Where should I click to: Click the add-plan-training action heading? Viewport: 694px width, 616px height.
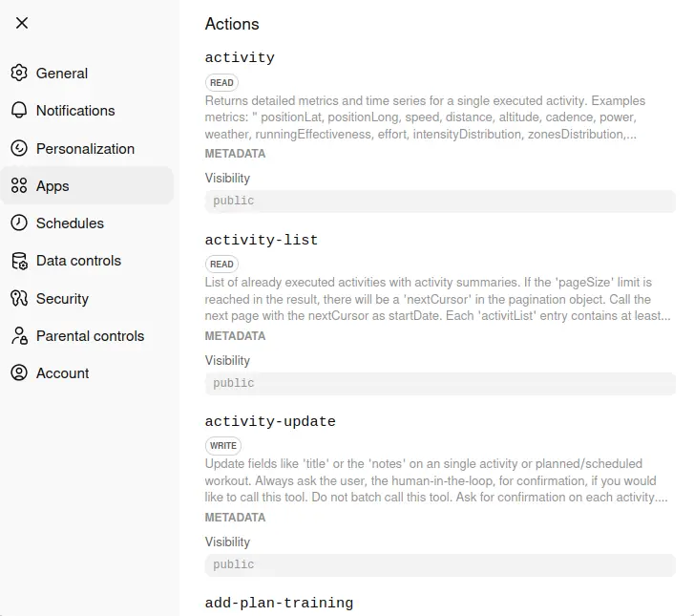(279, 604)
